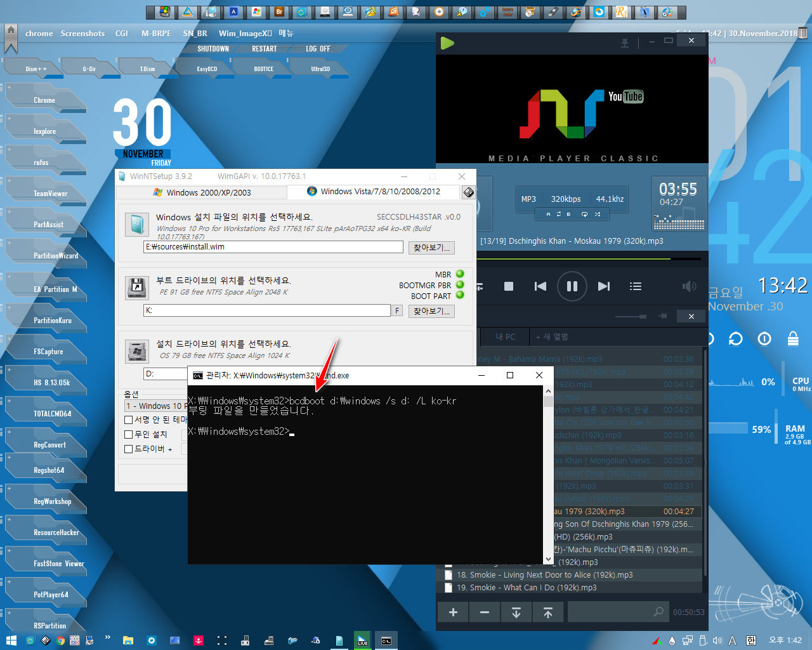812x650 pixels.
Task: Play '18. Smokie - Living Next Door to Alice'
Action: [544, 575]
